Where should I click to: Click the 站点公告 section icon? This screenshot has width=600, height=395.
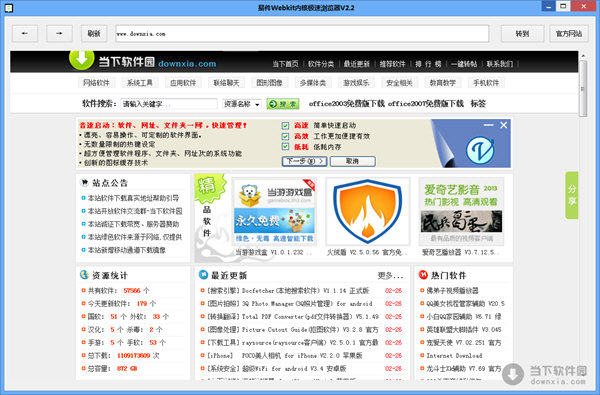coord(84,182)
